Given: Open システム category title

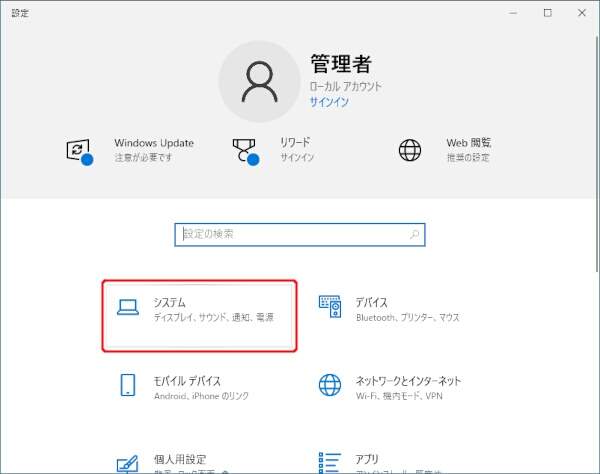Looking at the screenshot, I should 169,303.
